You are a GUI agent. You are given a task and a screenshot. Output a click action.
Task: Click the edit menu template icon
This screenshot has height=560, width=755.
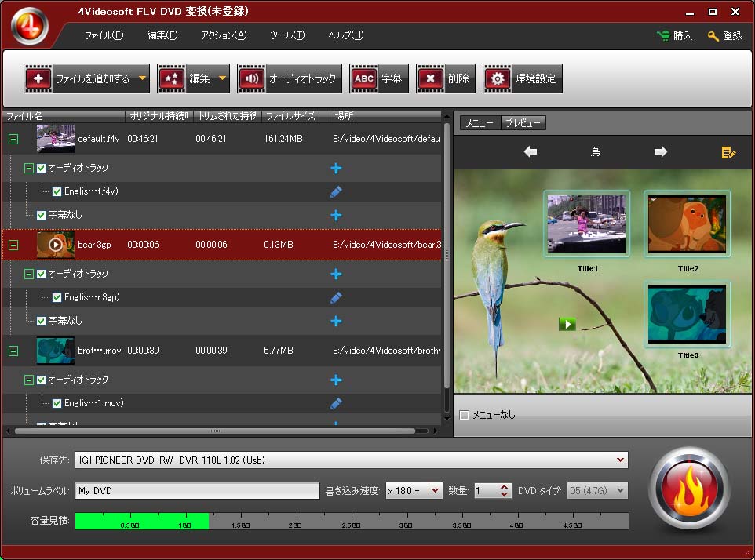(728, 152)
